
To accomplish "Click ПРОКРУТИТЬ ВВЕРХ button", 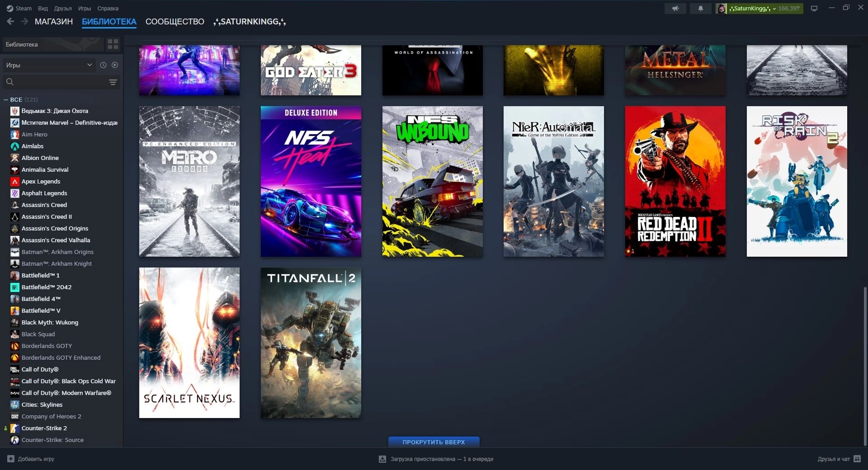I will 434,442.
